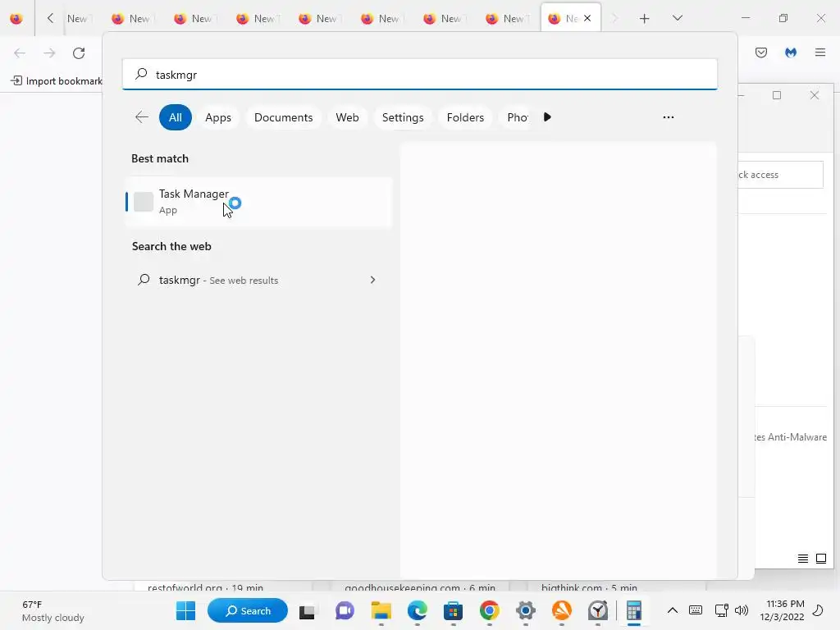This screenshot has height=630, width=840.
Task: Click the details view icon in the background window
Action: pos(802,559)
